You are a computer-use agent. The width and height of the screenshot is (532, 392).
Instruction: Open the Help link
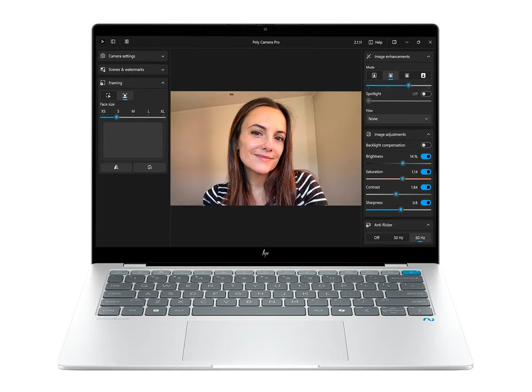coord(376,42)
